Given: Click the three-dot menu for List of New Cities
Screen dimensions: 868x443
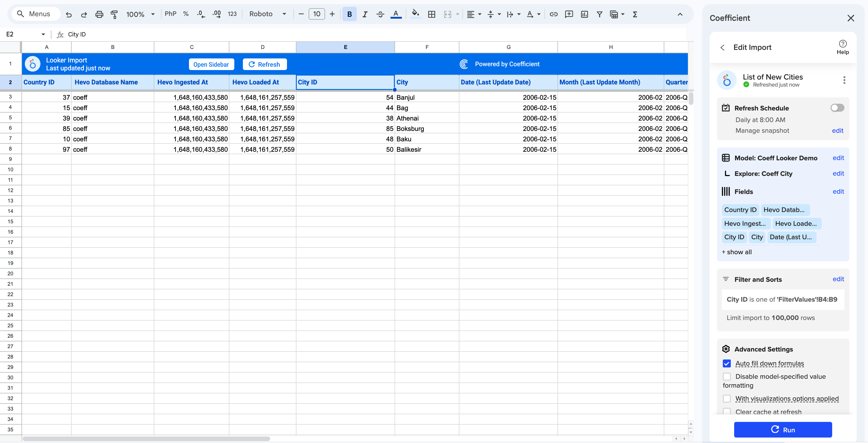Looking at the screenshot, I should [844, 80].
